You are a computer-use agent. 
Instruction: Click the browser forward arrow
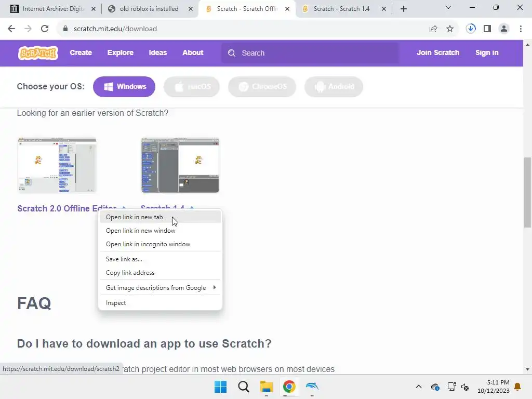tap(28, 29)
